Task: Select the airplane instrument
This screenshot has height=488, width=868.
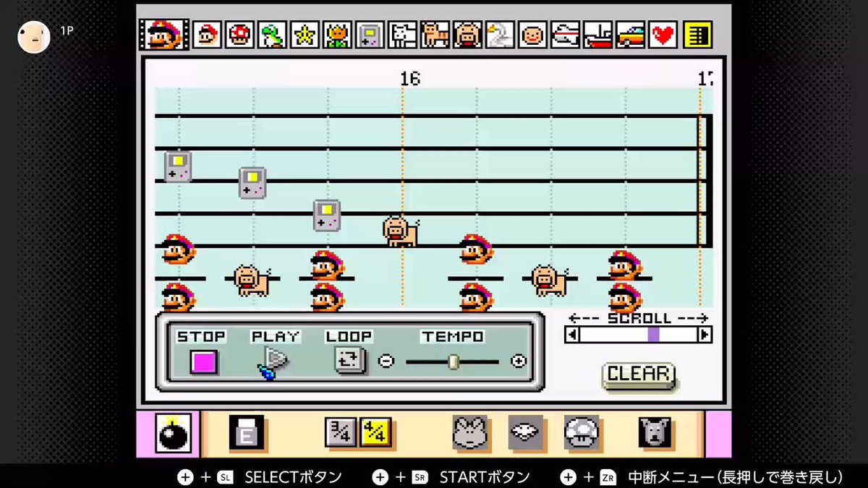Action: pyautogui.click(x=565, y=34)
